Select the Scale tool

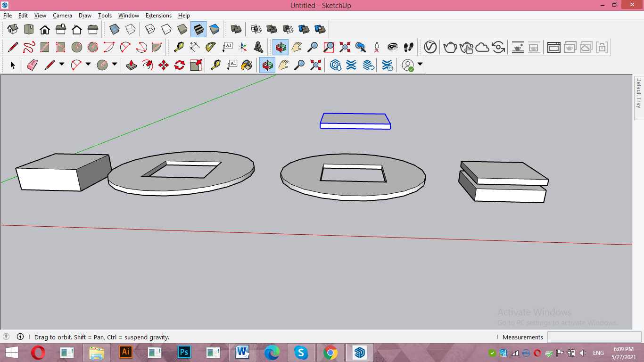tap(196, 65)
